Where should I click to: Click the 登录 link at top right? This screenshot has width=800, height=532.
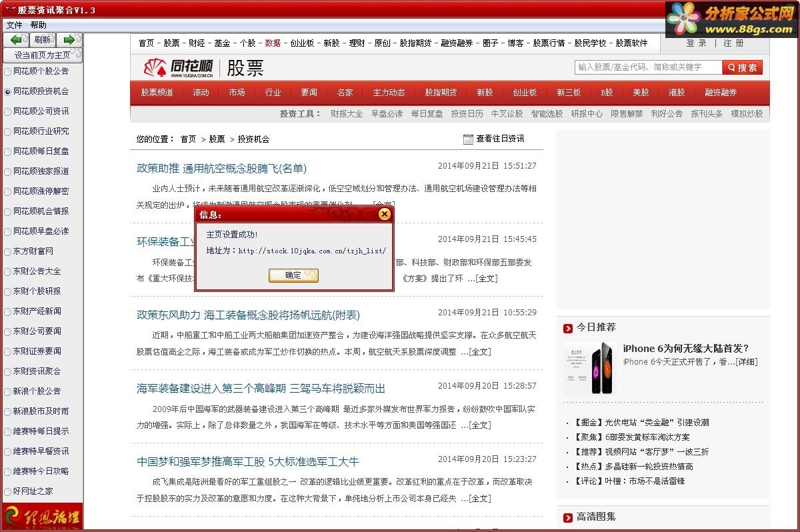point(697,43)
